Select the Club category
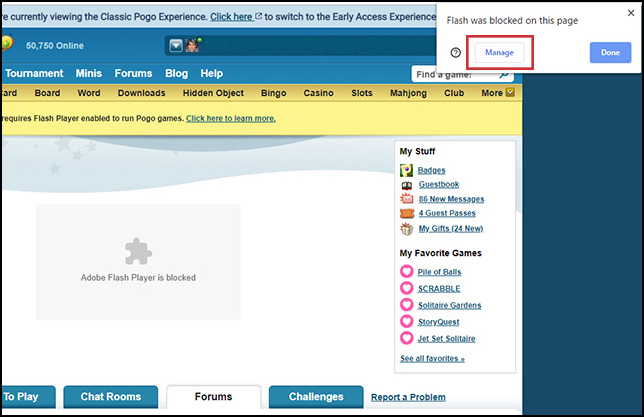Viewport: 644px width, 417px height. (454, 93)
